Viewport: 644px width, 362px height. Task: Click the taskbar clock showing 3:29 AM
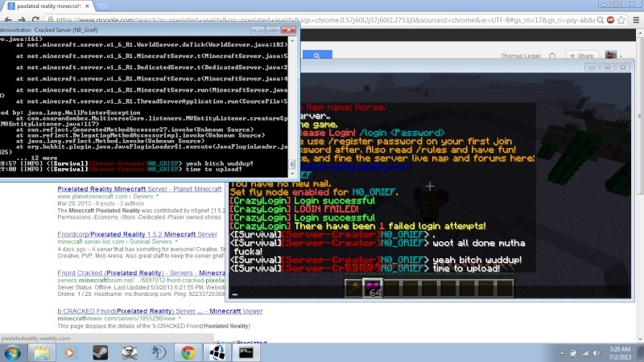(620, 353)
